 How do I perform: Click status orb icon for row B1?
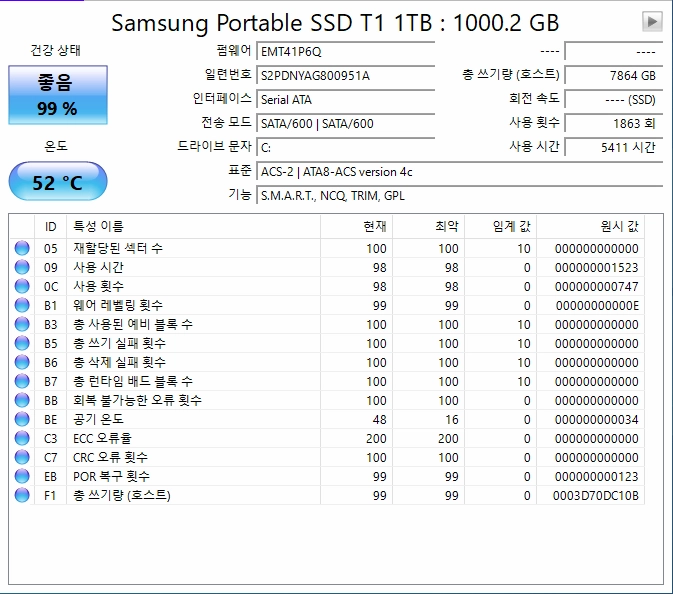[x=22, y=305]
